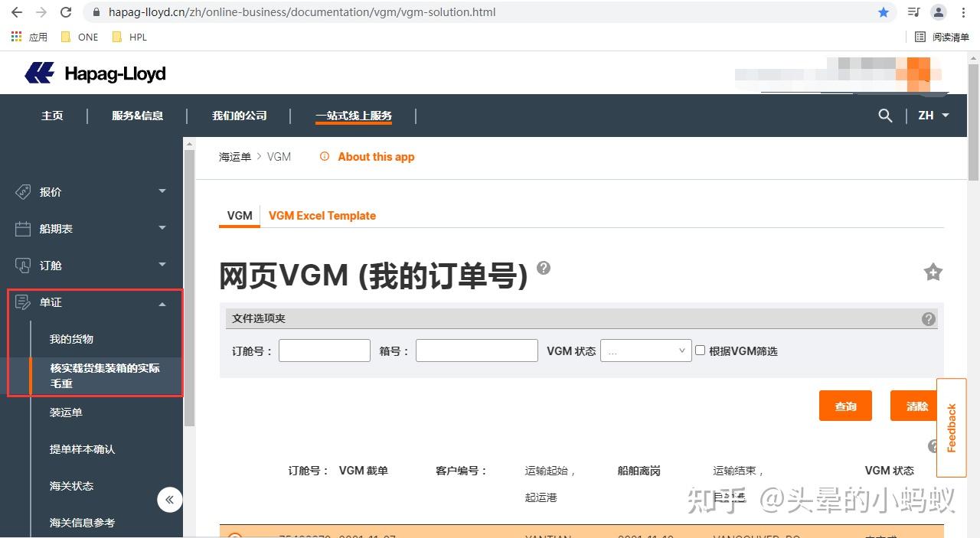
Task: Click the 船期表 schedule icon in sidebar
Action: click(x=24, y=228)
